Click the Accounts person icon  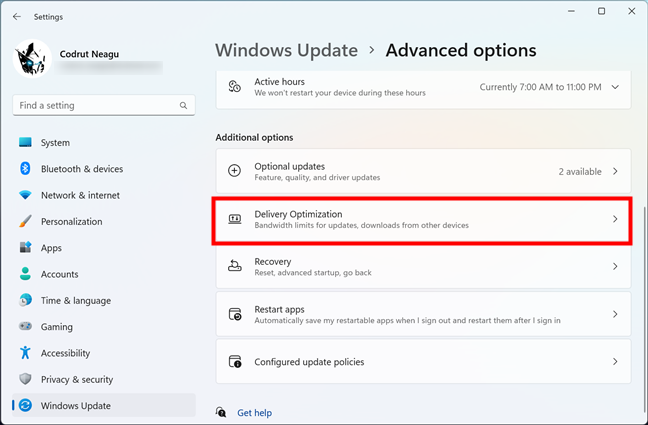click(x=25, y=274)
